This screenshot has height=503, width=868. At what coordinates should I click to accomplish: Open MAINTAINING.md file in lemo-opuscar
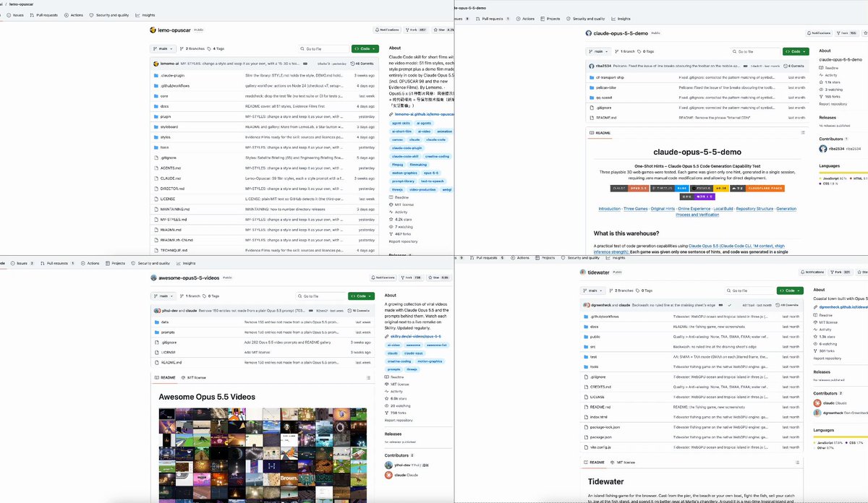coord(174,209)
